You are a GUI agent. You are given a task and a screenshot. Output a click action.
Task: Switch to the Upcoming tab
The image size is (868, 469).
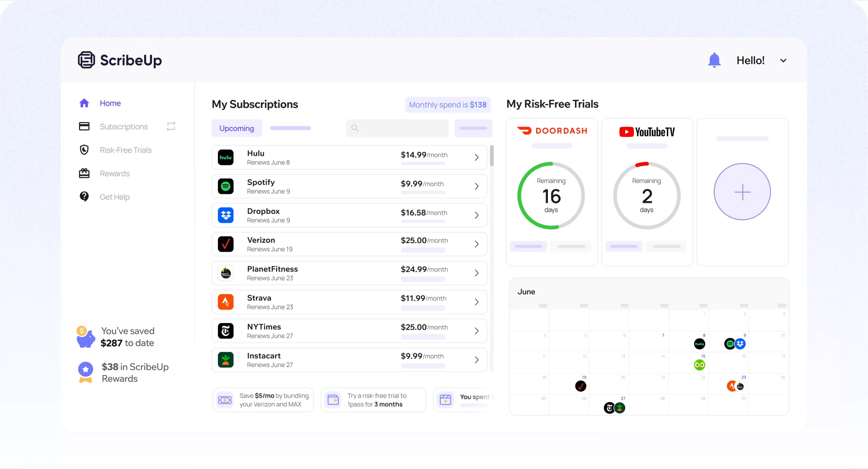pyautogui.click(x=236, y=128)
